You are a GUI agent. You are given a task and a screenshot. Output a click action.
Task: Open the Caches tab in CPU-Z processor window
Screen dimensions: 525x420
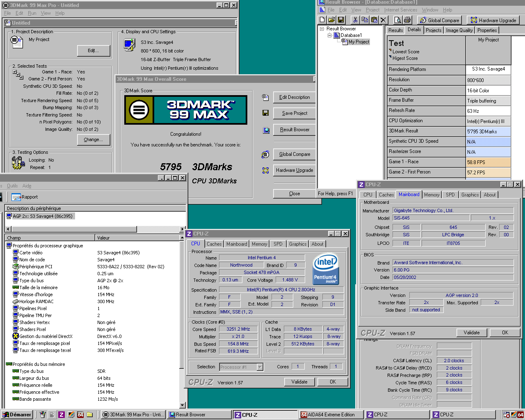point(214,244)
